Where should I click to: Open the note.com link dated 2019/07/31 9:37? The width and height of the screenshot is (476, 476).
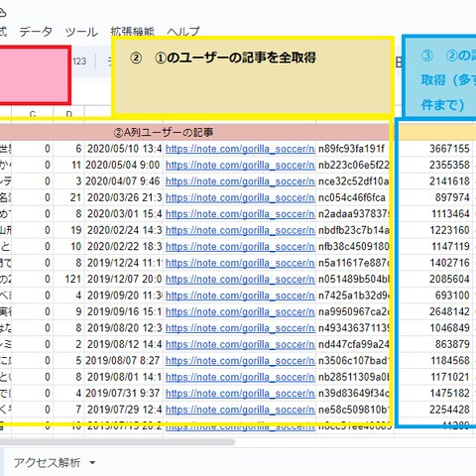click(240, 394)
